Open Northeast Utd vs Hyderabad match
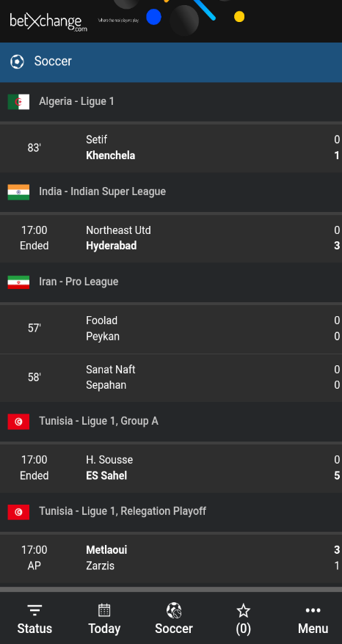 click(x=171, y=238)
